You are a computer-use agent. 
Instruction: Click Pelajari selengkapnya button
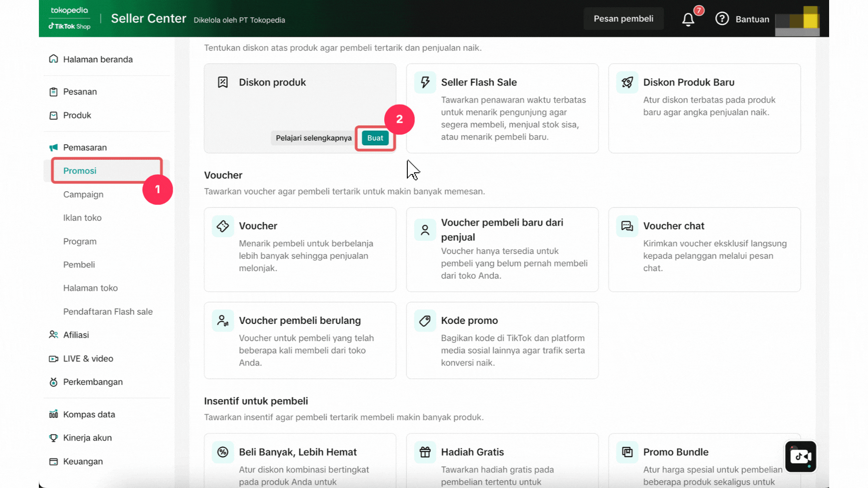tap(313, 138)
